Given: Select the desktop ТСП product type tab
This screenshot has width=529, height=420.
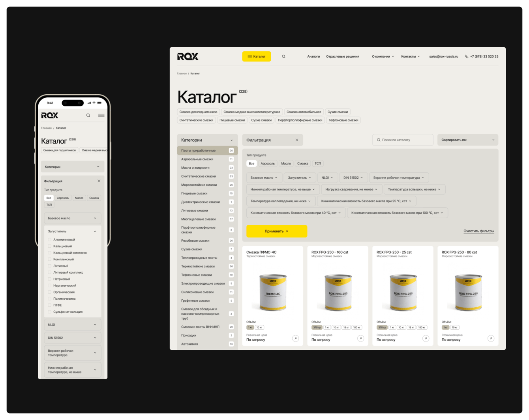Looking at the screenshot, I should coord(318,163).
